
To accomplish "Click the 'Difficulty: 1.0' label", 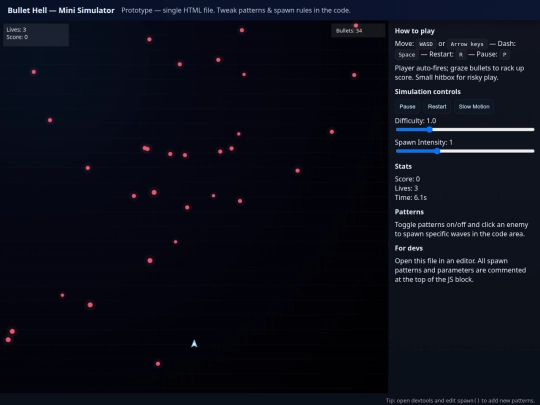I will click(x=415, y=121).
